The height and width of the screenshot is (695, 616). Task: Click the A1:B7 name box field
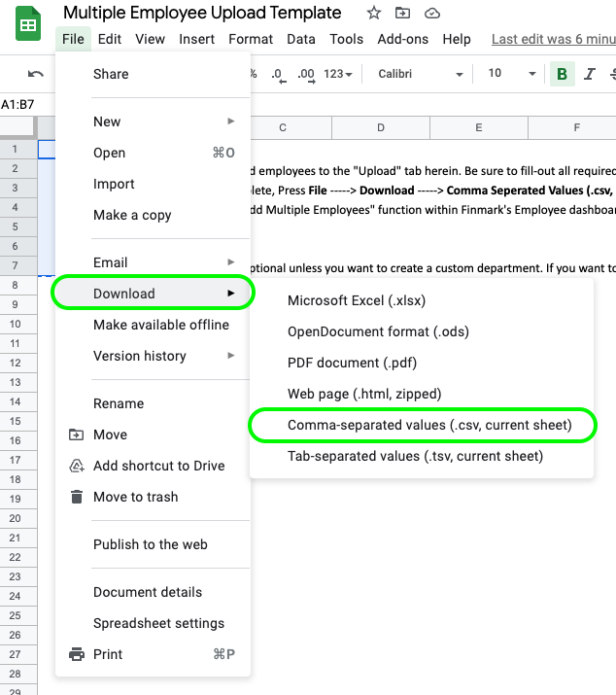click(x=19, y=104)
